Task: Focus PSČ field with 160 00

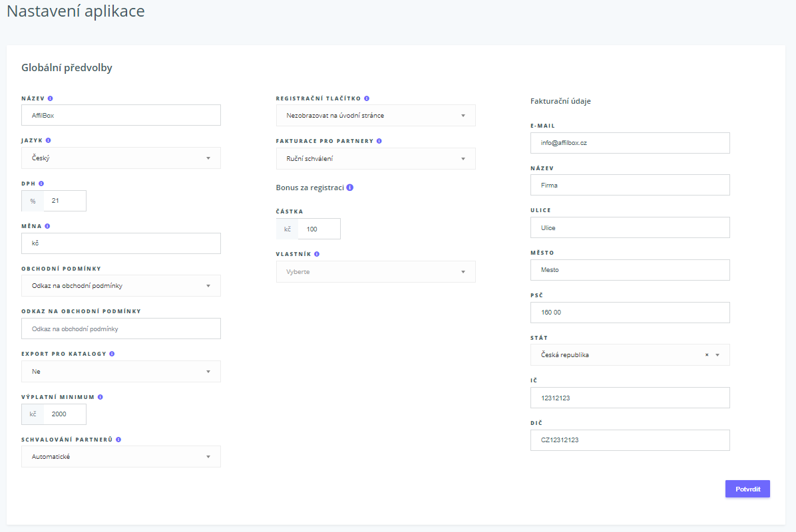Action: [630, 313]
